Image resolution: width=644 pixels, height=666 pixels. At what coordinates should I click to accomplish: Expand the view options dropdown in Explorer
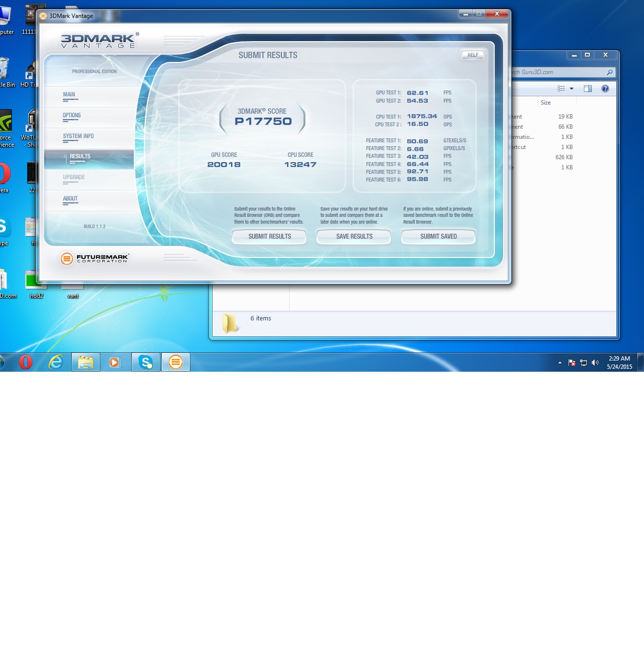click(x=571, y=89)
